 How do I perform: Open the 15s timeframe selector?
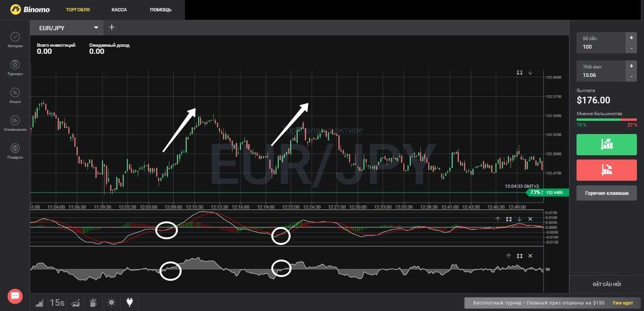pos(57,303)
